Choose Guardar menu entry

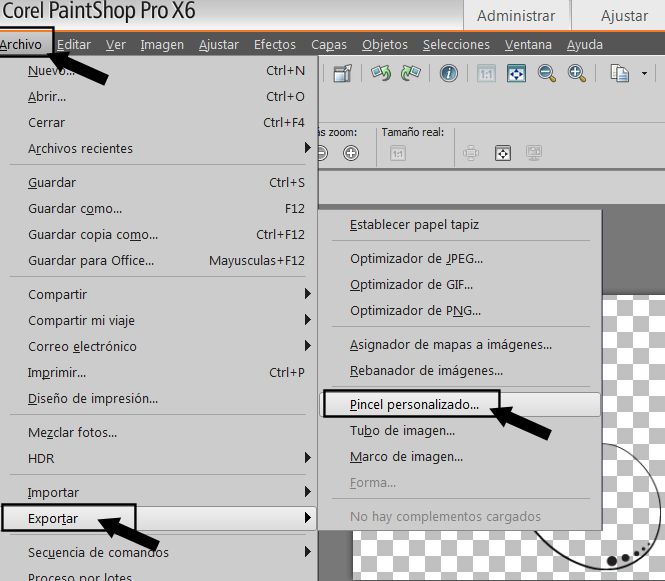point(159,183)
